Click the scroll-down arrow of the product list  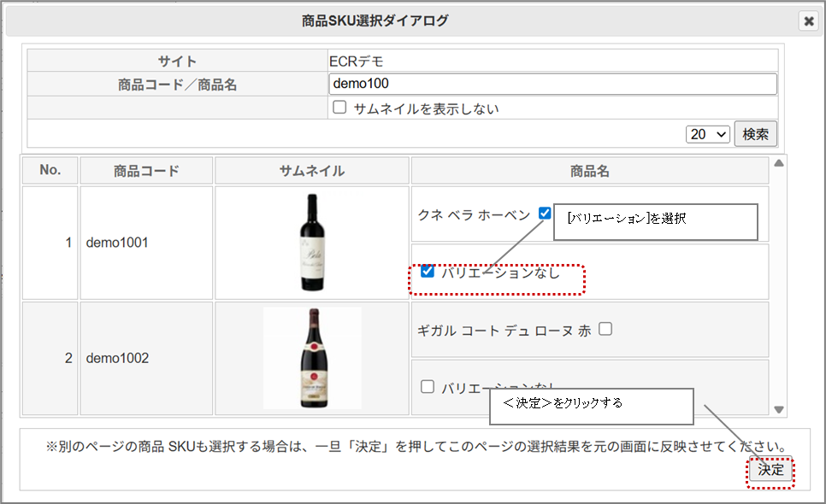click(778, 410)
